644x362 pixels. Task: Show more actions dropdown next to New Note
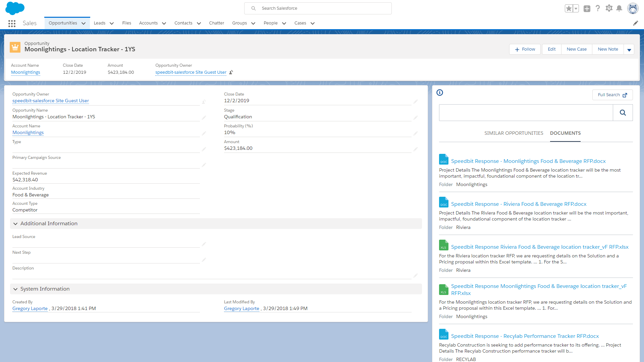pos(629,50)
